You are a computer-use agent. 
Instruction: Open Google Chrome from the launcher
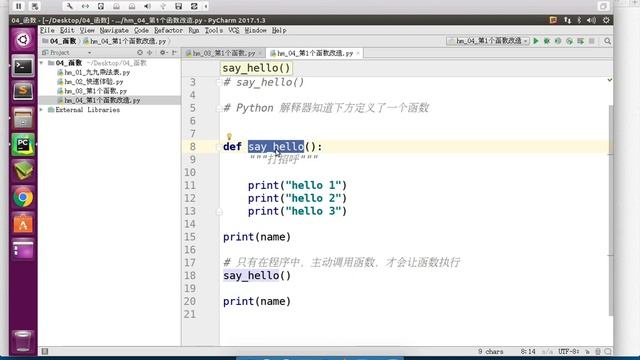point(23,198)
